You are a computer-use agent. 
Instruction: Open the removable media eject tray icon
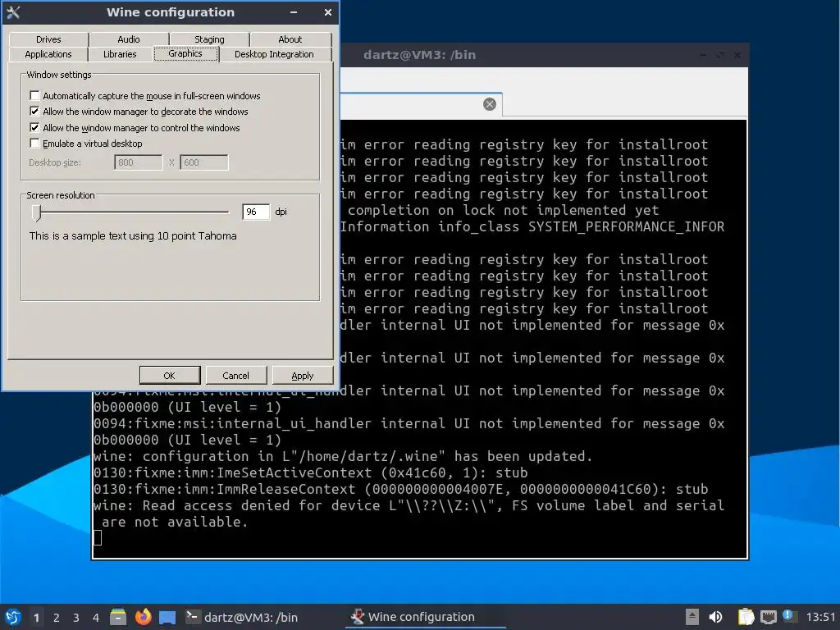692,617
